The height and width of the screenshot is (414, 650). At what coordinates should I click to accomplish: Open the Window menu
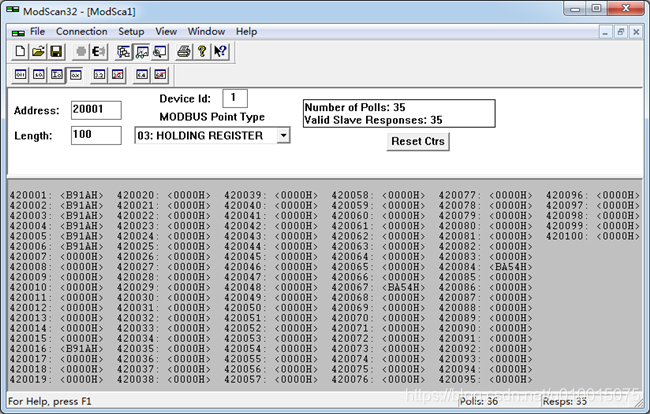click(206, 31)
